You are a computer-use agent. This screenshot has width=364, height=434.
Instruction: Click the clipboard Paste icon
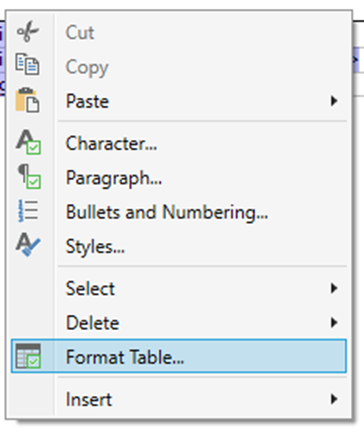point(28,100)
